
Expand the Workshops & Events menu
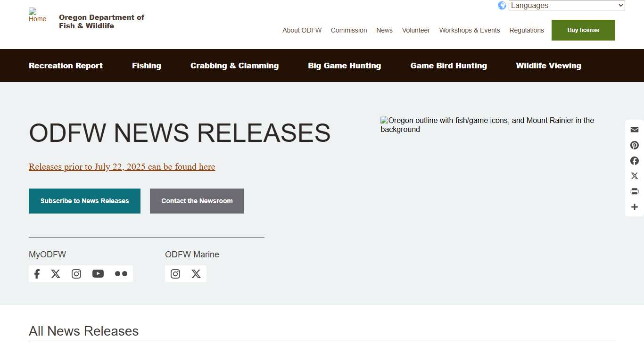469,30
